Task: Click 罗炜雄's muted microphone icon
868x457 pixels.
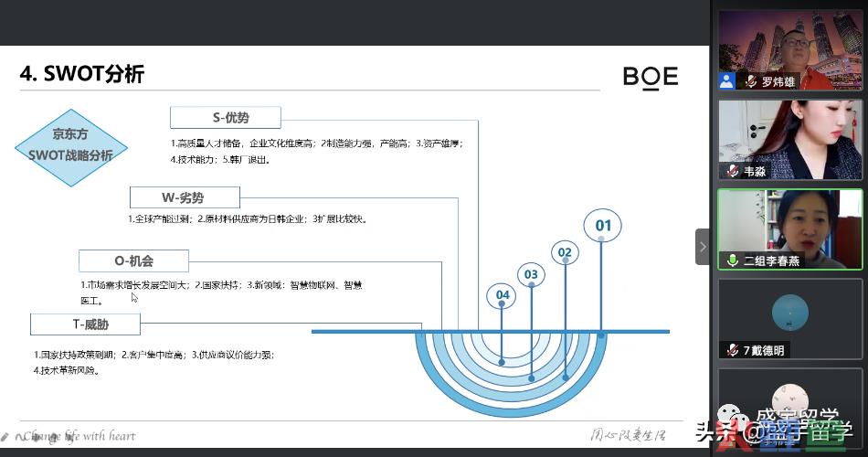Action: (751, 81)
